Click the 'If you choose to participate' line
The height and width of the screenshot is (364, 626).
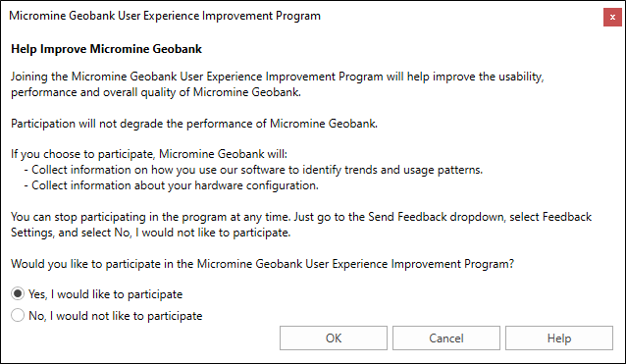pyautogui.click(x=149, y=154)
